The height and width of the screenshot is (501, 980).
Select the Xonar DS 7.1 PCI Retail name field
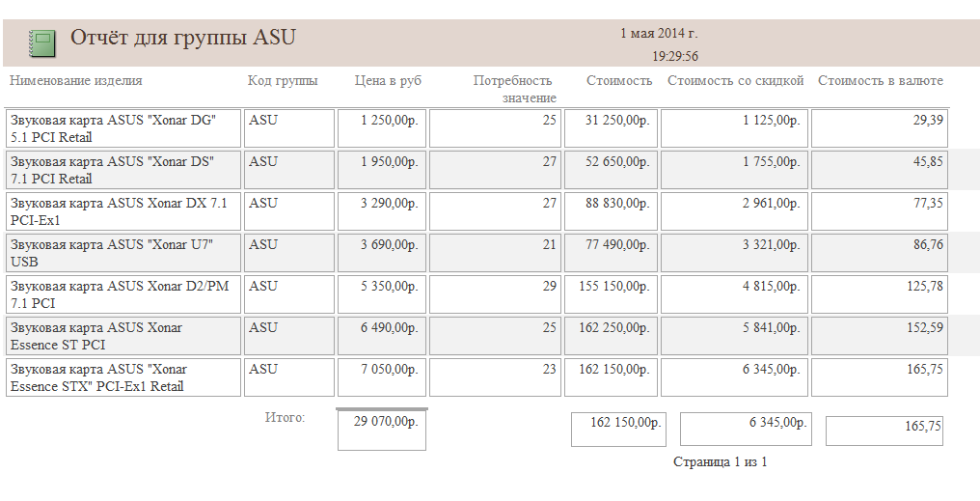coord(123,170)
